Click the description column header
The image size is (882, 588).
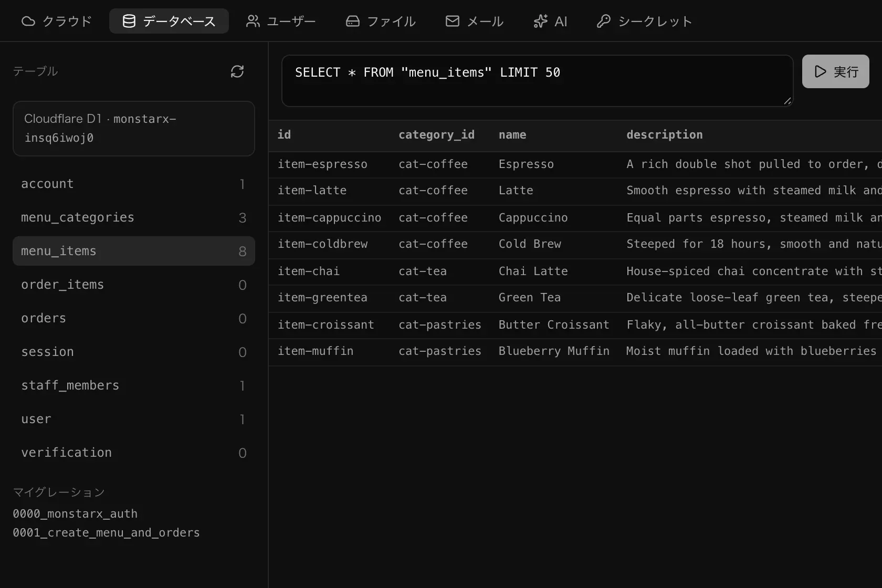664,135
